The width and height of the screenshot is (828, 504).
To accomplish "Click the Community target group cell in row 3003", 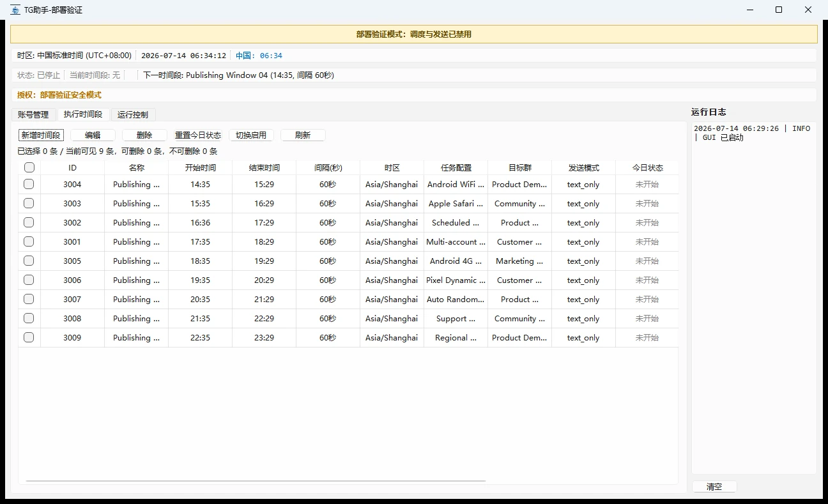I will coord(519,203).
